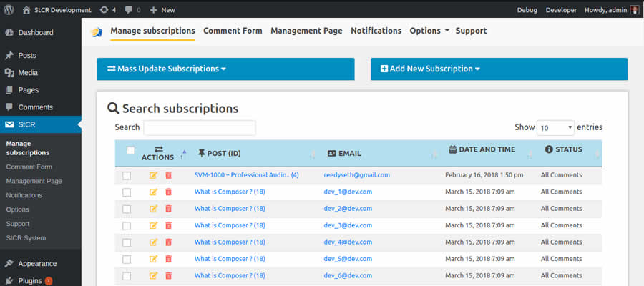
Task: Open the Show entries count dropdown
Action: (556, 128)
